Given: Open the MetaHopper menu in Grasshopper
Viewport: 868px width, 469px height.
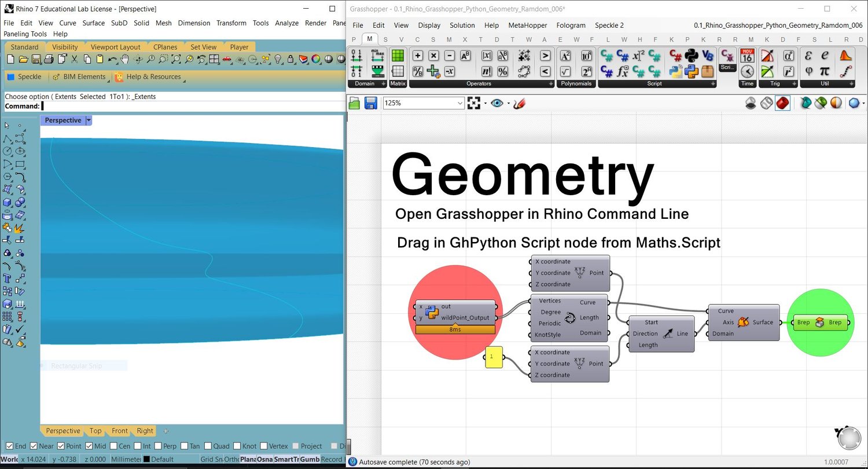Looking at the screenshot, I should [x=527, y=25].
